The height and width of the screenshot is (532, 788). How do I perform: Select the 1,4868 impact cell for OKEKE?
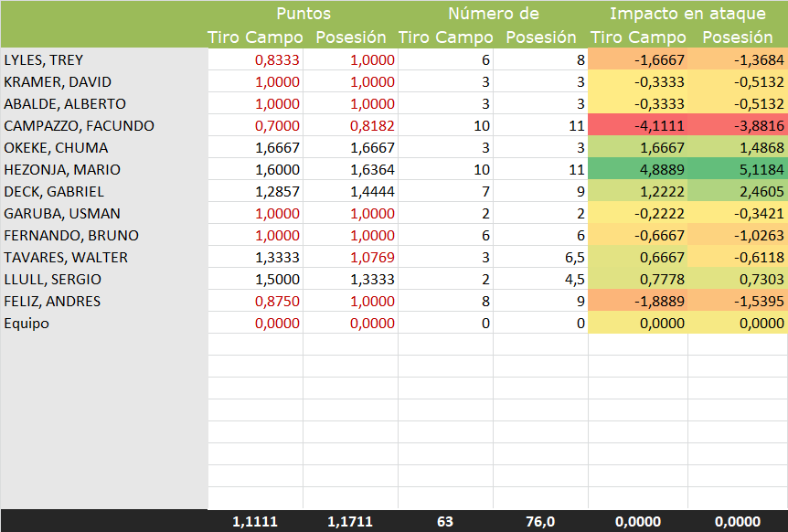tap(737, 148)
